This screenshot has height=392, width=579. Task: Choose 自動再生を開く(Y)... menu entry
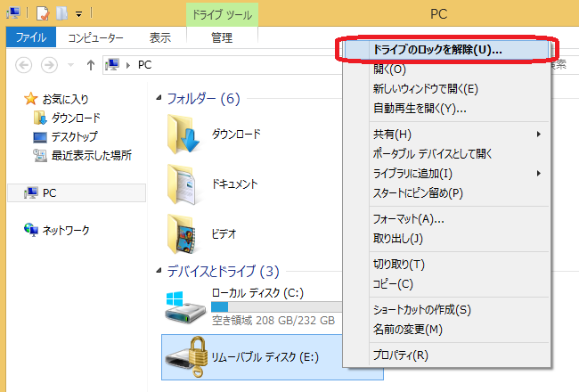(x=447, y=109)
